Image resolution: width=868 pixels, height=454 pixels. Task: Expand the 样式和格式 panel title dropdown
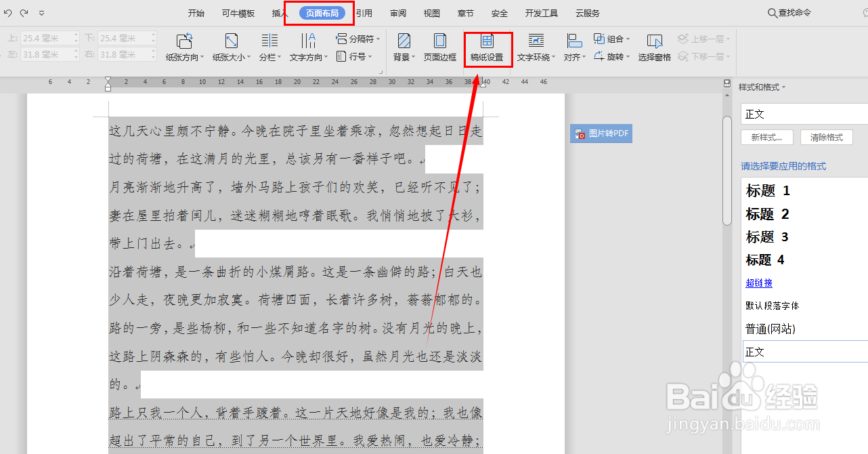(783, 87)
